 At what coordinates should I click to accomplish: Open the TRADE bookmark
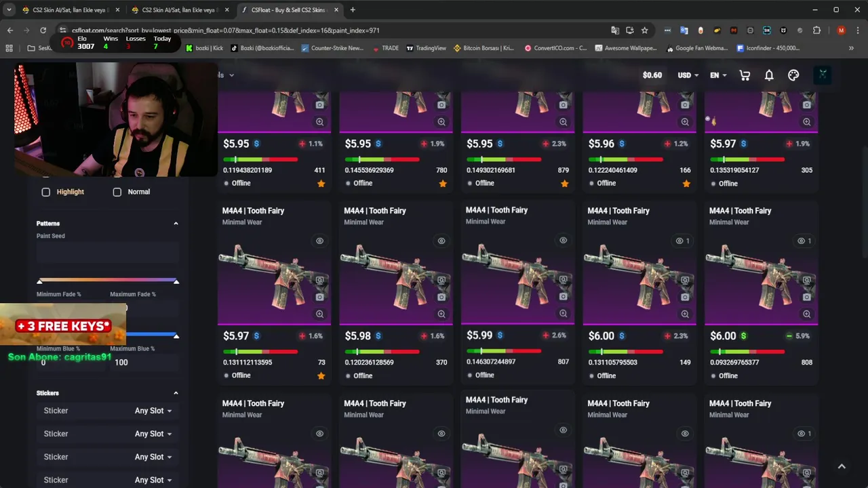point(386,48)
